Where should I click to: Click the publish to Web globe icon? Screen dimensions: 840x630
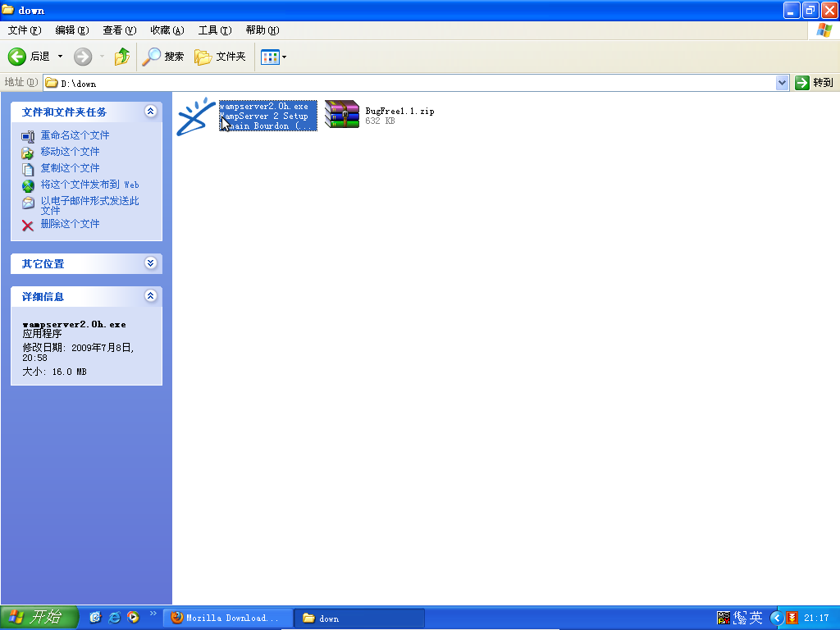[28, 186]
